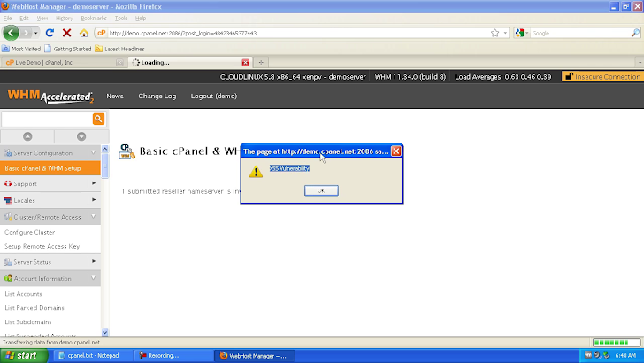644x363 pixels.
Task: Open Configure Cluster
Action: [29, 232]
